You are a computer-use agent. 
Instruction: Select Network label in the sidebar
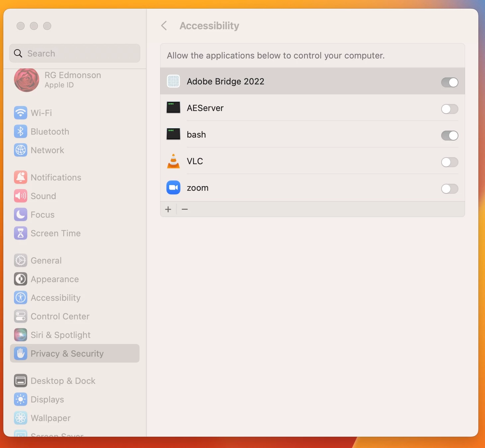coord(48,150)
